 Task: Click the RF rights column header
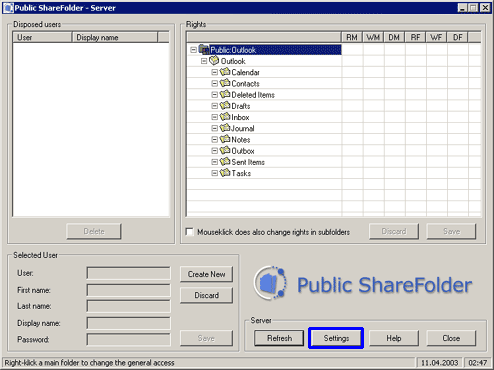pos(415,37)
